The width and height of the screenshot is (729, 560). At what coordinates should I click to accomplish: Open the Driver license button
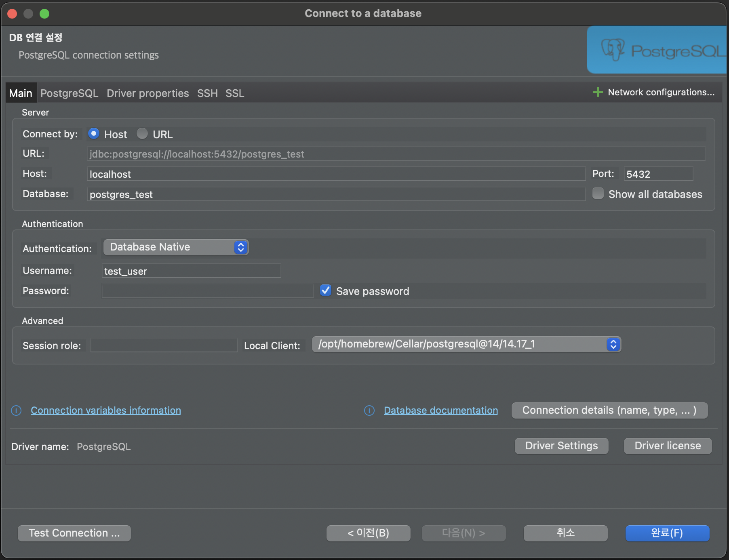668,446
